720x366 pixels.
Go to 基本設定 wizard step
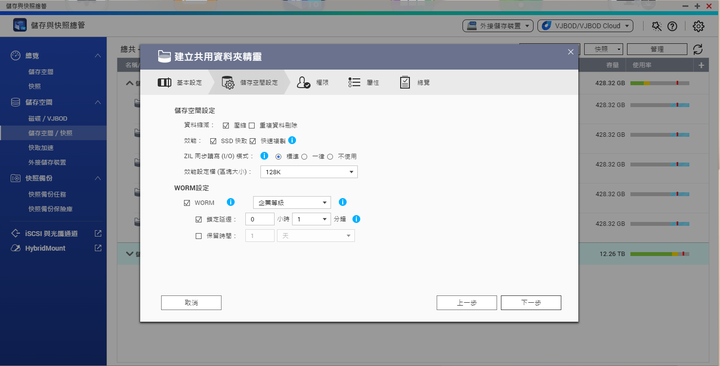(x=180, y=83)
